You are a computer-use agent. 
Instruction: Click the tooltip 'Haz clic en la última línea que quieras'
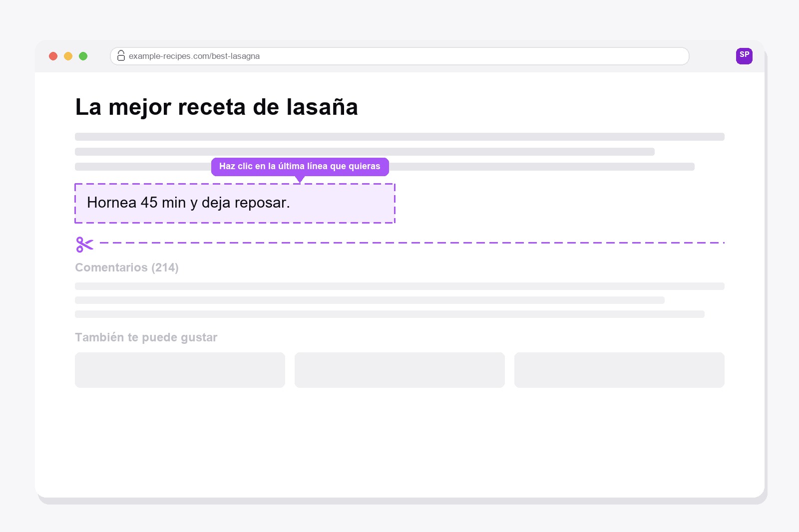tap(300, 167)
